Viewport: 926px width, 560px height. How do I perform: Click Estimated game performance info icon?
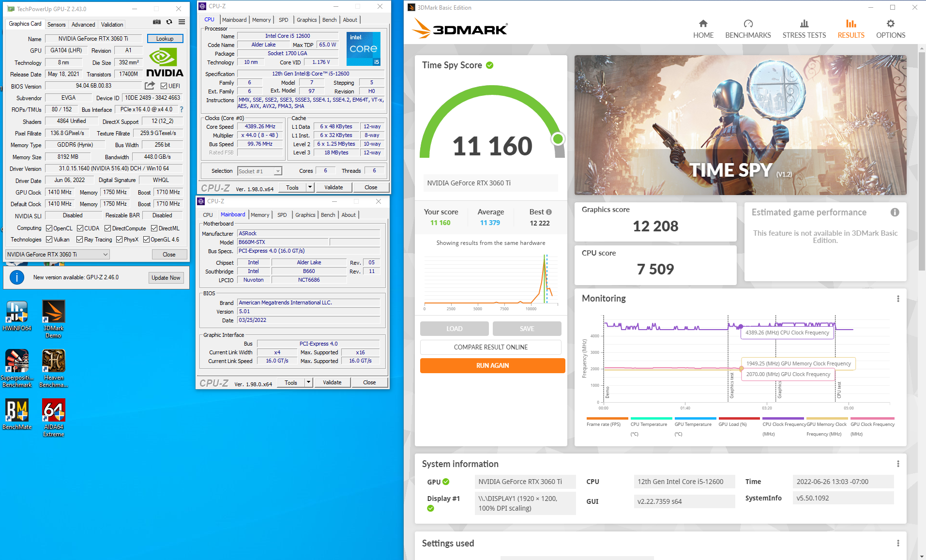click(895, 212)
